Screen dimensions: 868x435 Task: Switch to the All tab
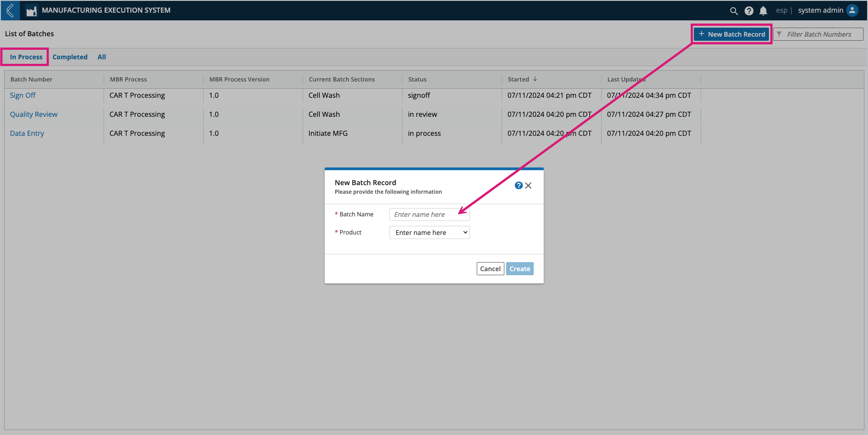pos(102,57)
